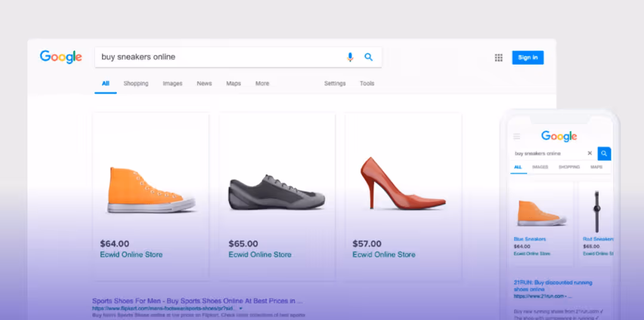Viewport: 644px width, 320px height.
Task: Click the red high heel product image
Action: 402,183
